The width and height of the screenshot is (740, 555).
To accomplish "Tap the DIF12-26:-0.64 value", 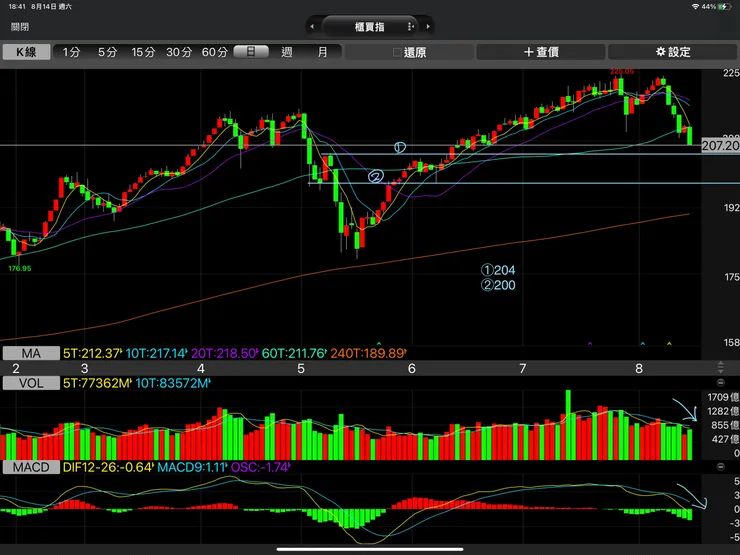I will 109,467.
